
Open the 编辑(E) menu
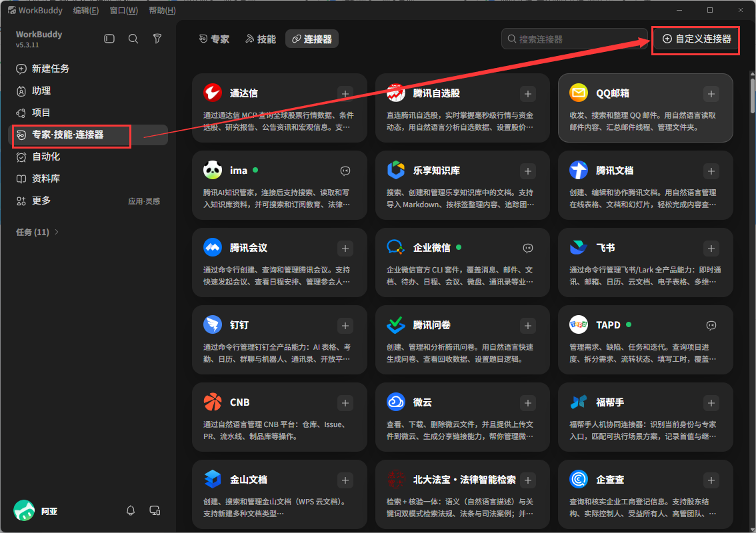coord(86,10)
